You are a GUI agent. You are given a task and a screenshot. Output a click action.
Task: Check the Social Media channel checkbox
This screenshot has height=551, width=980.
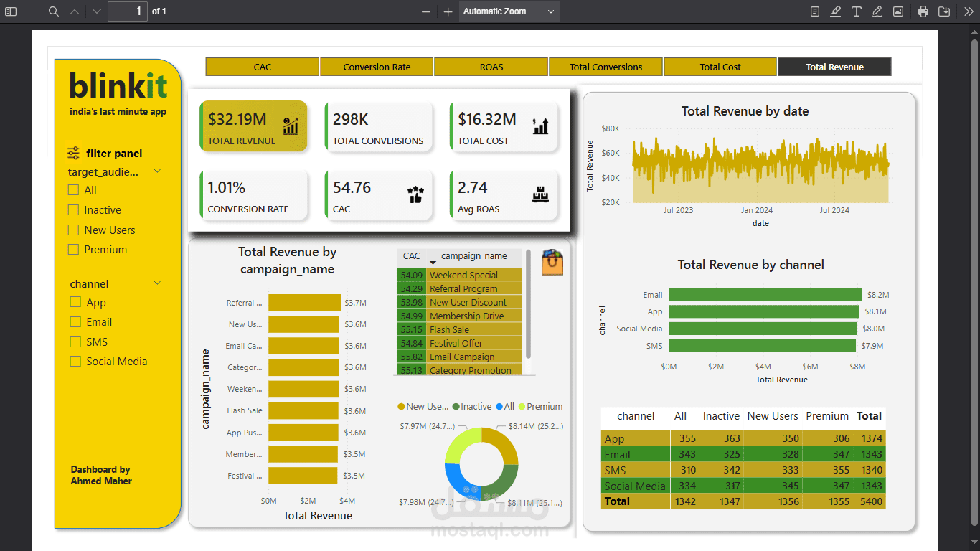click(75, 362)
